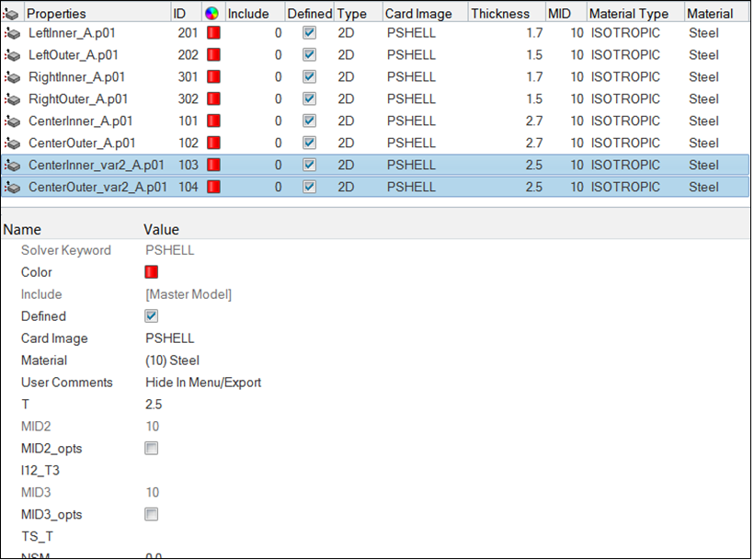Open the Card Image PSHELL value field

[170, 338]
